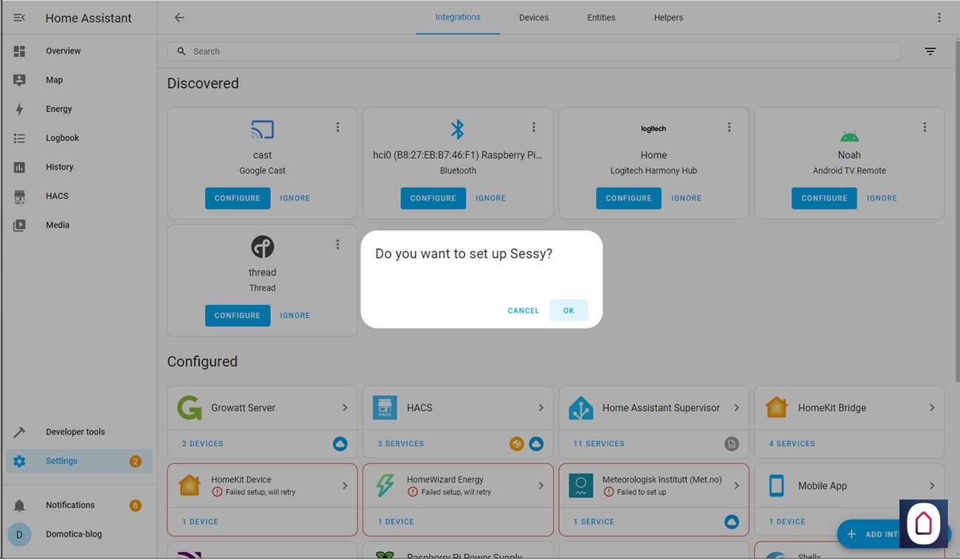Image resolution: width=960 pixels, height=560 pixels.
Task: Open the Thread card's three-dot menu
Action: pos(337,244)
